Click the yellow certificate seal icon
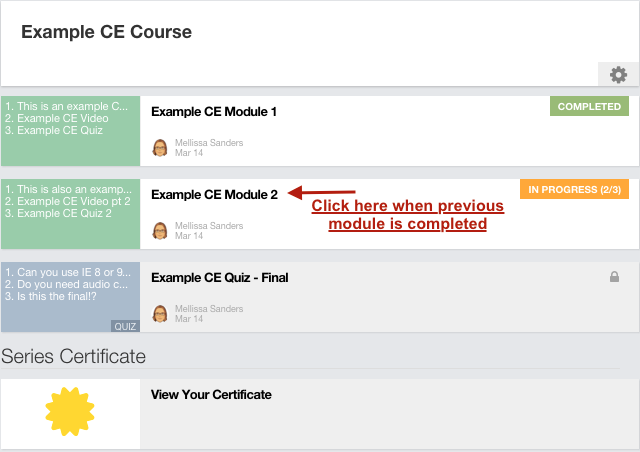 (x=70, y=412)
